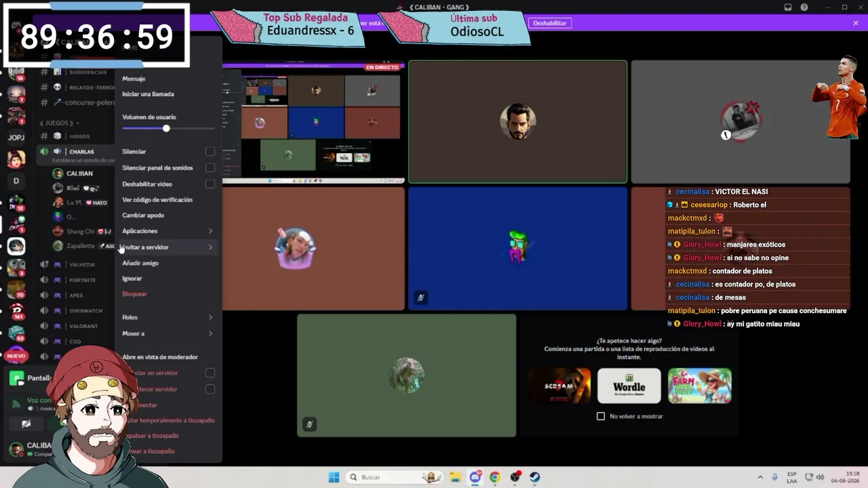Collapse the JUEGOS channel category
The image size is (868, 488).
[59, 123]
